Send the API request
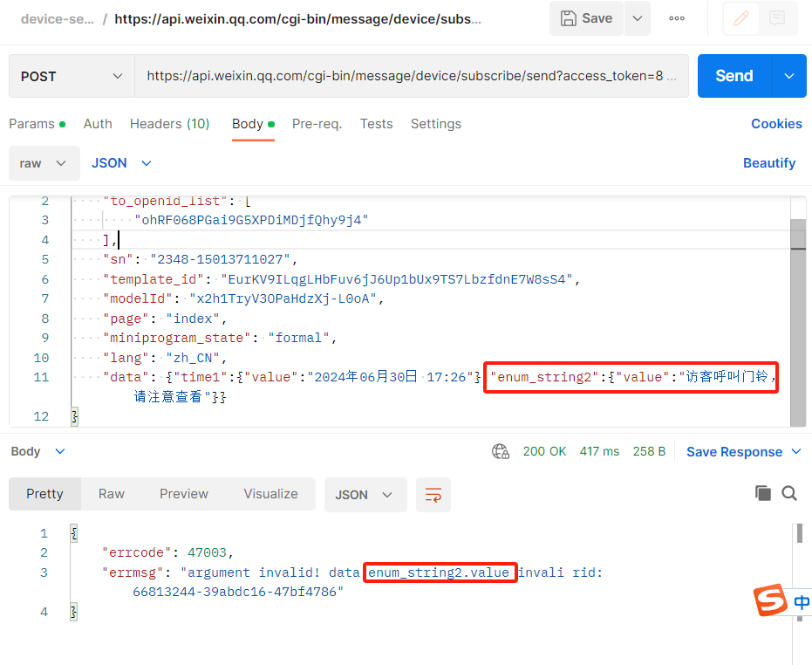 click(x=734, y=76)
